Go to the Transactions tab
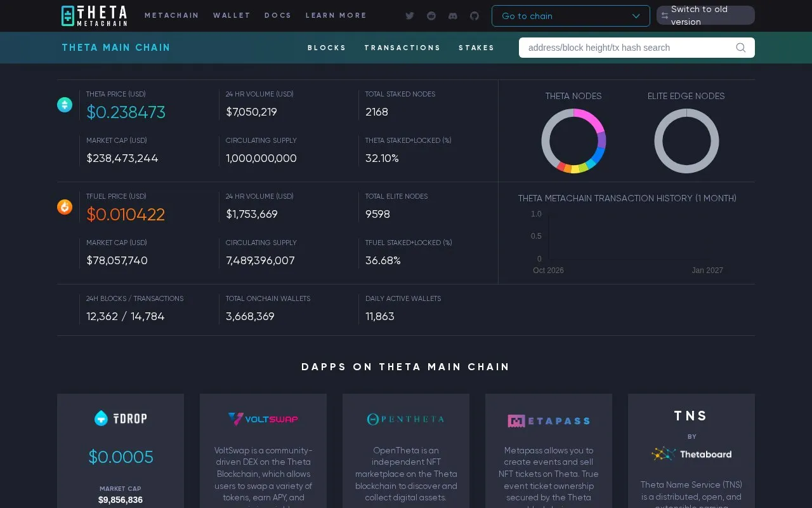Viewport: 812px width, 508px height. [402, 48]
